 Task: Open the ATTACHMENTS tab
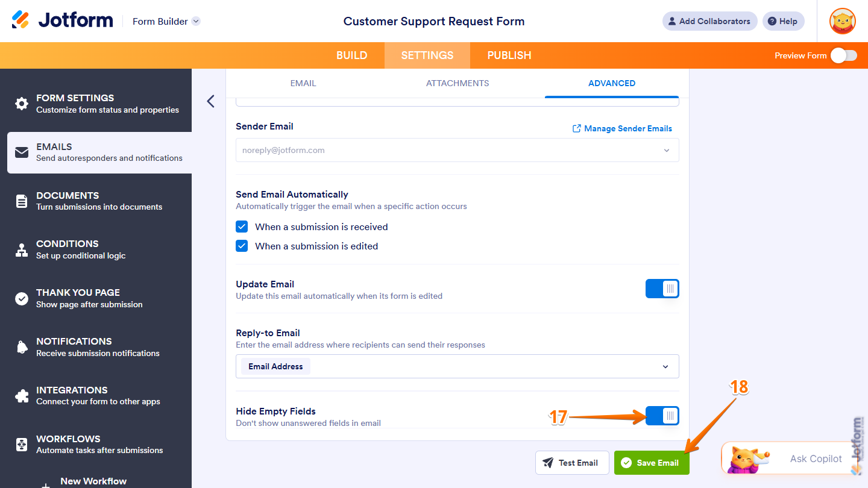tap(458, 83)
